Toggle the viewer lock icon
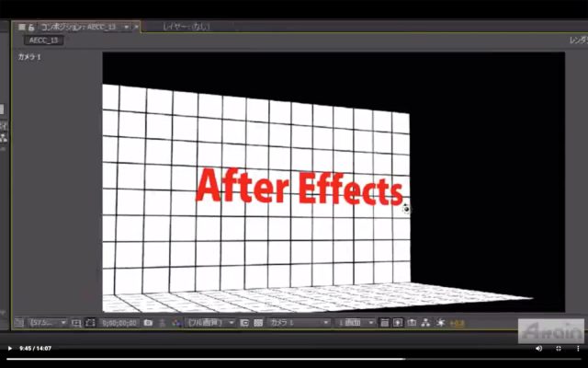The image size is (588, 368). coord(31,27)
